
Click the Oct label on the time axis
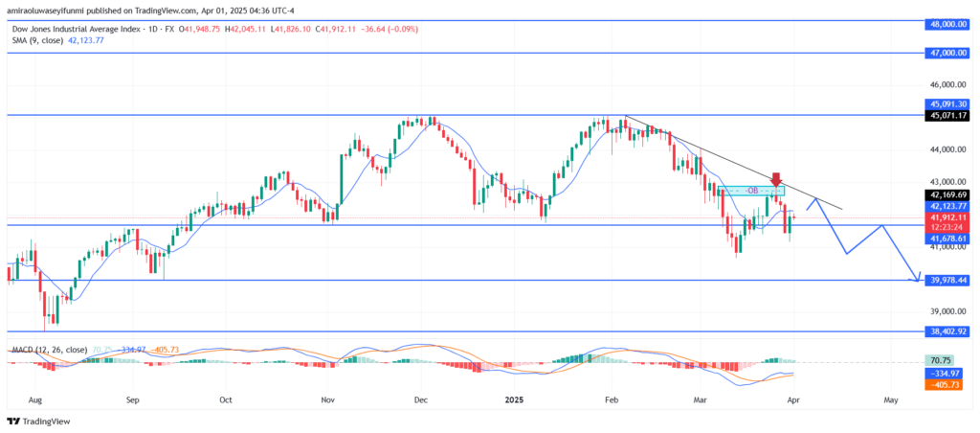[x=226, y=399]
